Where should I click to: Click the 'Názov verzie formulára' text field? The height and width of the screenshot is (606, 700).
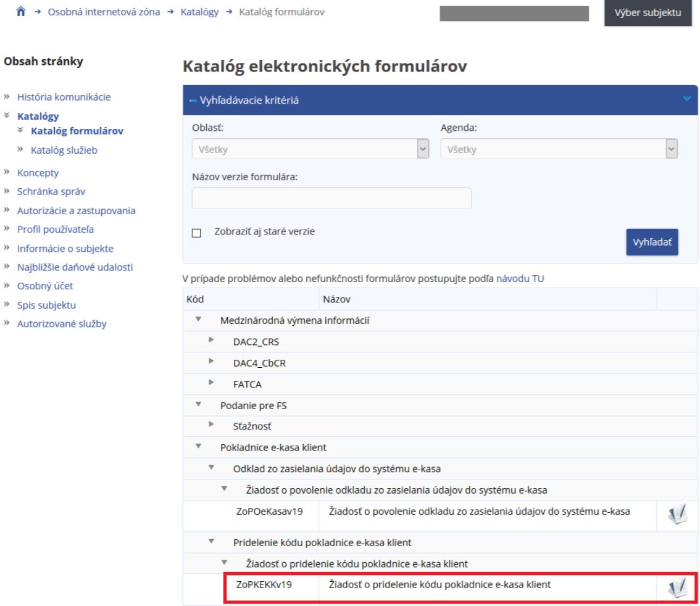(331, 199)
